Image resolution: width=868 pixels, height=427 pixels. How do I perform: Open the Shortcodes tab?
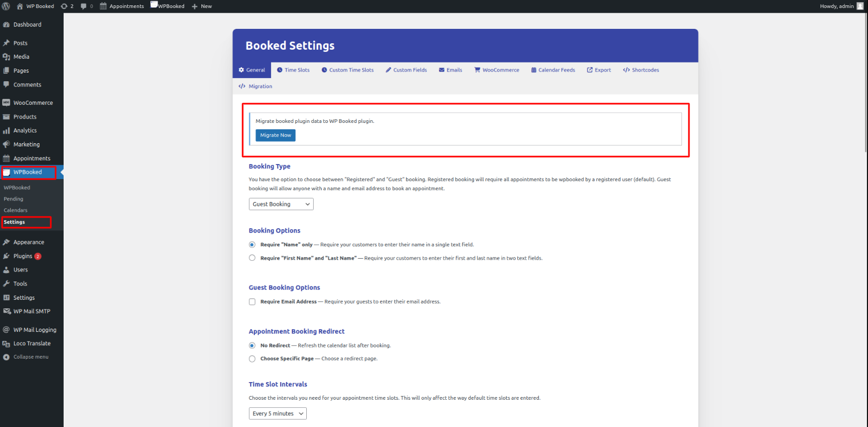point(641,70)
